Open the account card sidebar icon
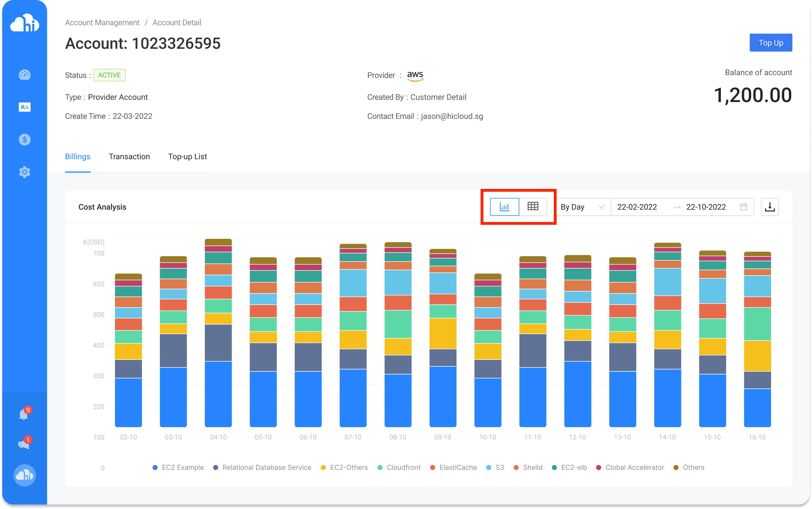 point(25,107)
